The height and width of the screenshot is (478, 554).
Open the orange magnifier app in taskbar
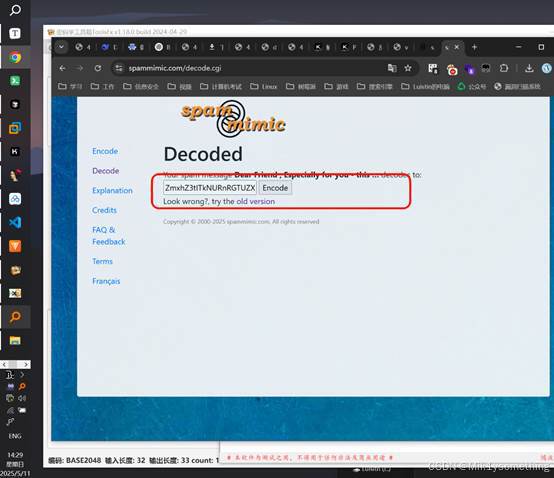[x=15, y=317]
